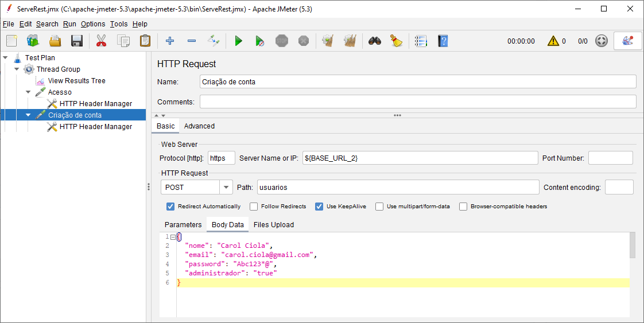This screenshot has width=644, height=323.
Task: Click the Shutdown test icon
Action: (x=304, y=41)
